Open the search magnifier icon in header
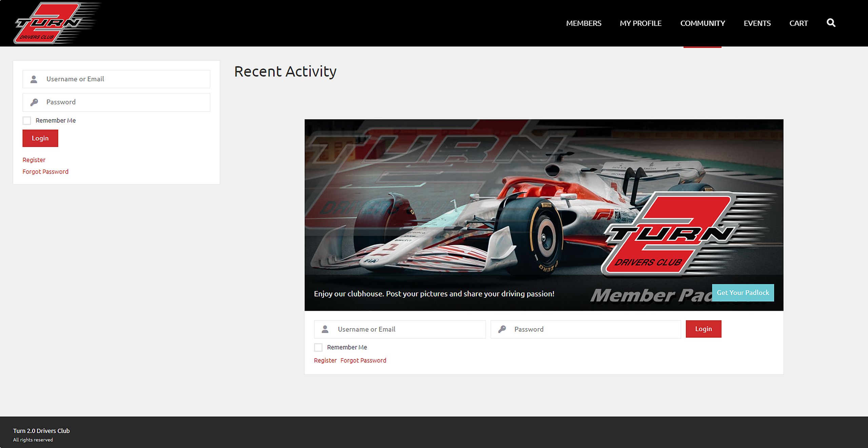Screen dimensions: 868x448 tap(831, 23)
